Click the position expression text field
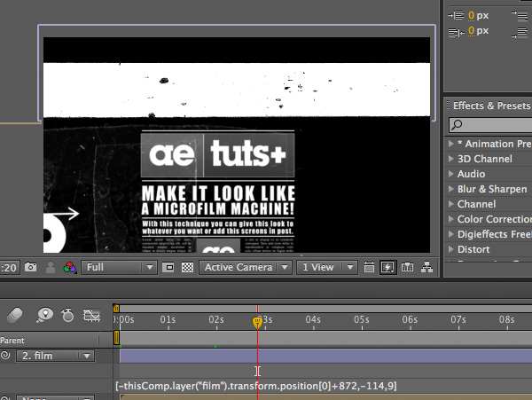Viewport: 532px width, 400px height. tap(256, 386)
